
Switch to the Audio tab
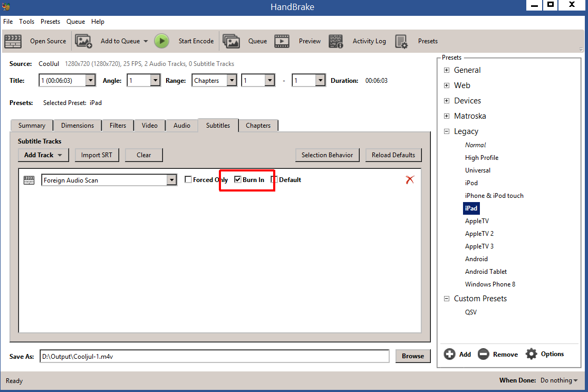point(182,125)
